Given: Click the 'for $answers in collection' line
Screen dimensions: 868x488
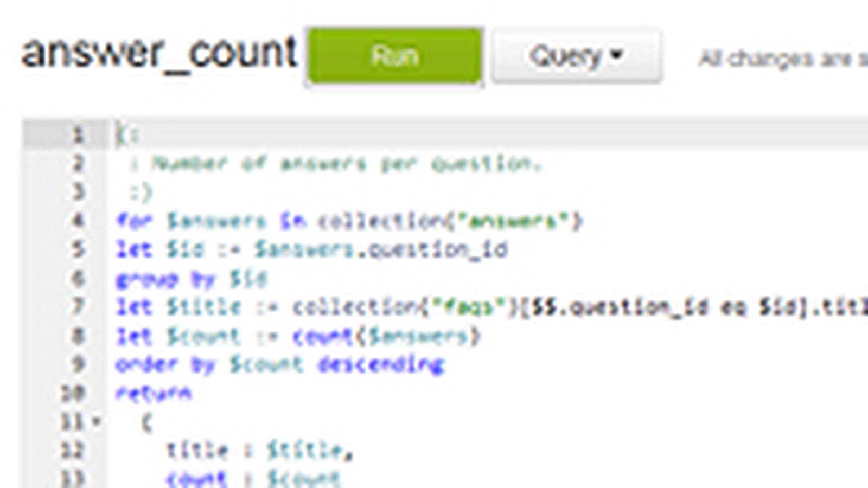Looking at the screenshot, I should click(349, 221).
